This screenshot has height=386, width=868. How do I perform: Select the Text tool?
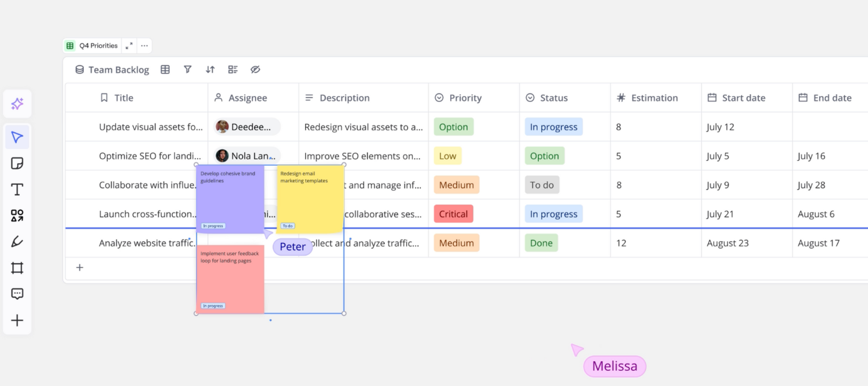click(x=17, y=190)
